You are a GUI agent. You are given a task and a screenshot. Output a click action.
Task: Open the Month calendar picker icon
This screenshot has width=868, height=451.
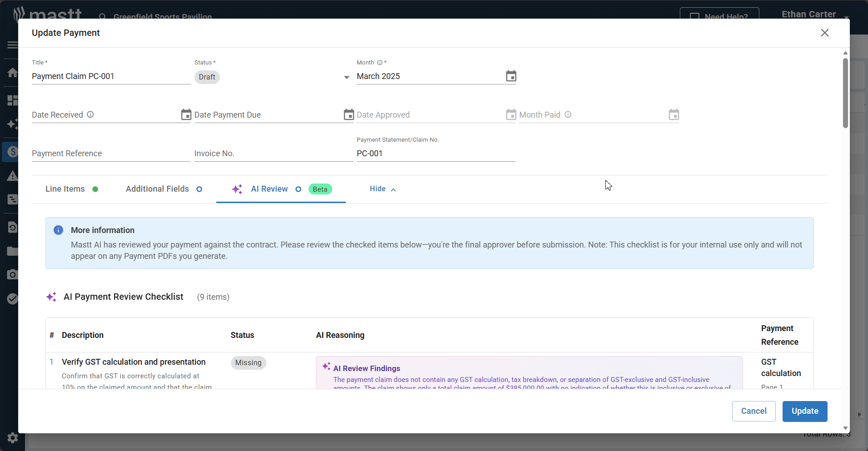pyautogui.click(x=511, y=76)
